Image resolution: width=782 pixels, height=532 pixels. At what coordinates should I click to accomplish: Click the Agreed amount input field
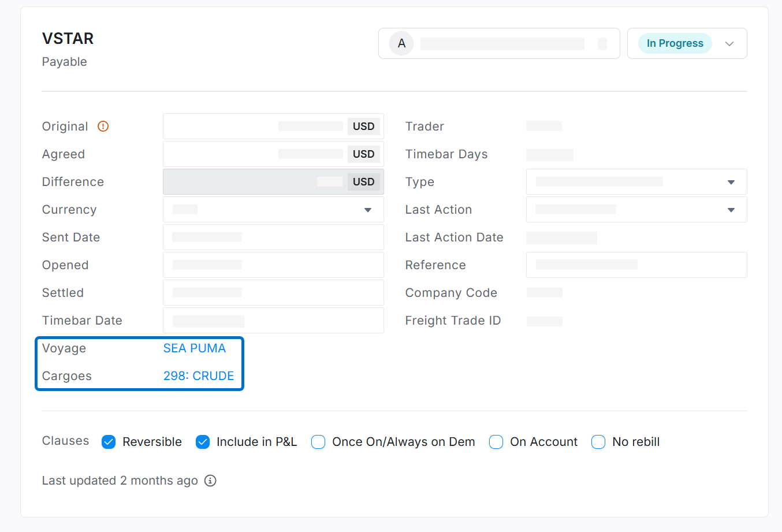pos(254,154)
